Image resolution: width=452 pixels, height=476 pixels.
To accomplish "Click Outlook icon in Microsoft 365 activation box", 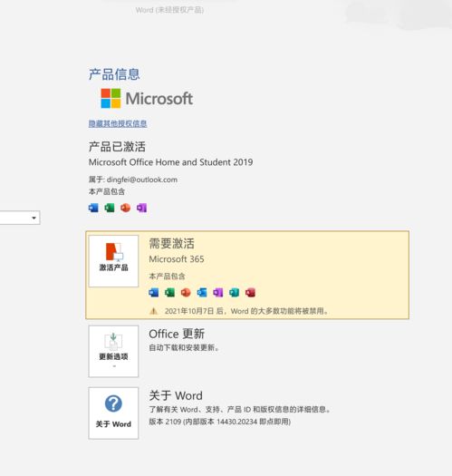I will [x=202, y=293].
